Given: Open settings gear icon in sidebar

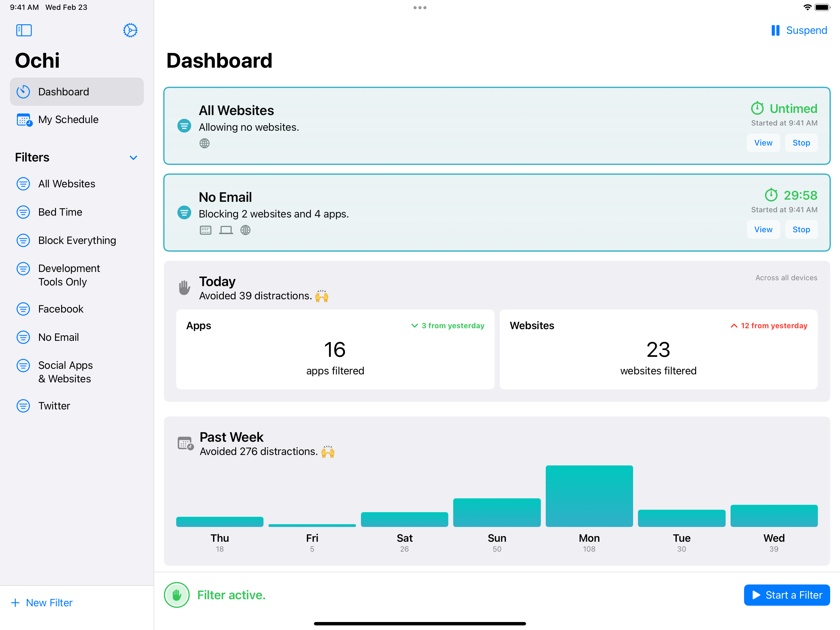Looking at the screenshot, I should (130, 30).
